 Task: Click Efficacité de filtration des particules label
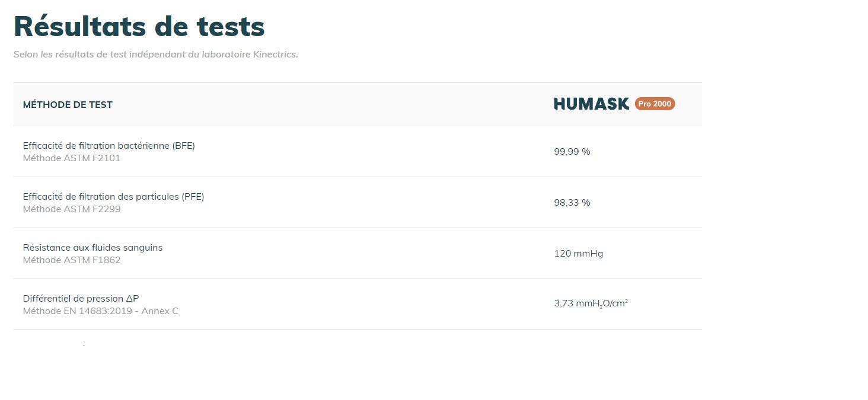click(101, 197)
